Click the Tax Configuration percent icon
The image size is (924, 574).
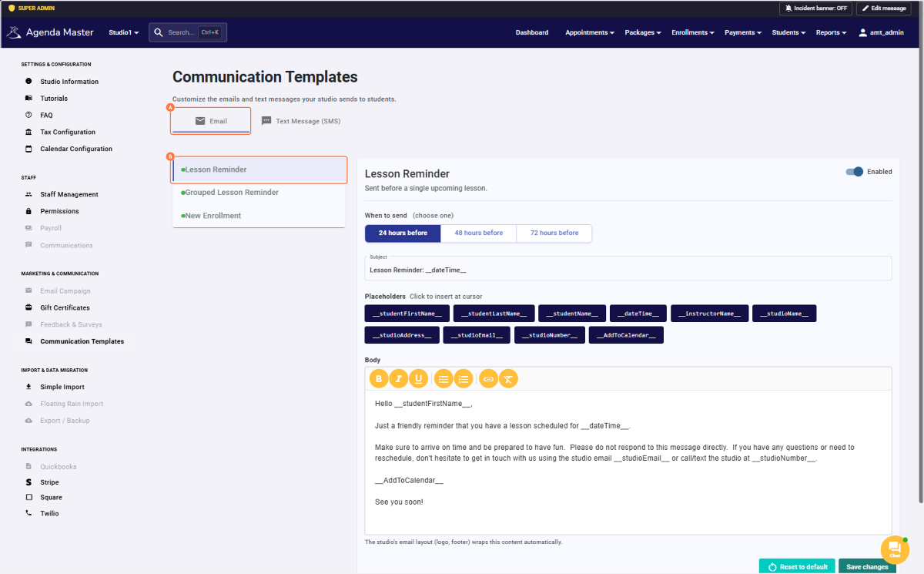[28, 132]
